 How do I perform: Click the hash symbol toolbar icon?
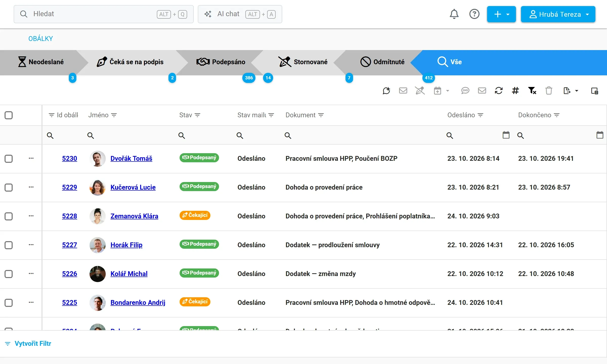pos(515,90)
